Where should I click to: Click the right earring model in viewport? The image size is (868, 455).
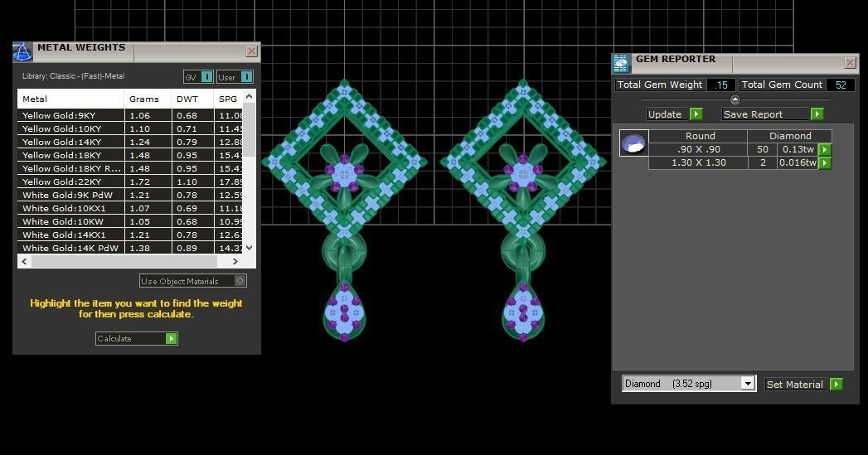tap(523, 211)
